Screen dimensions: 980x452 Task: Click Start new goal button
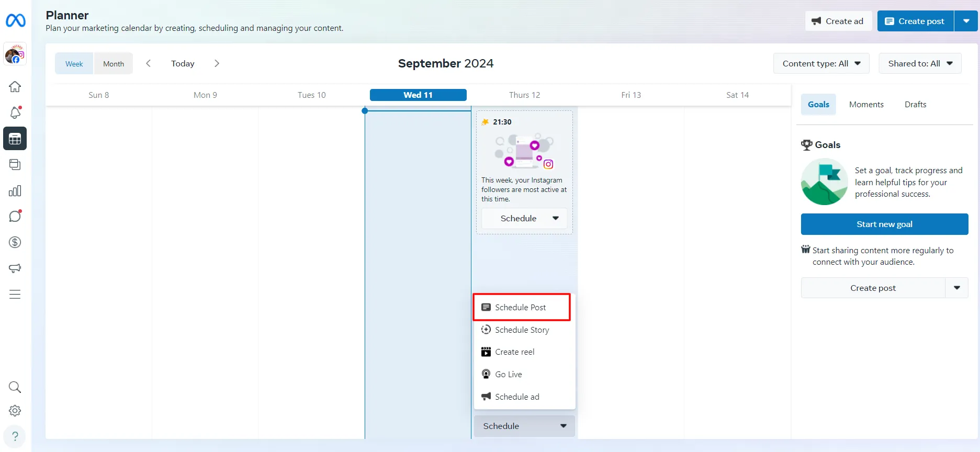pyautogui.click(x=884, y=224)
